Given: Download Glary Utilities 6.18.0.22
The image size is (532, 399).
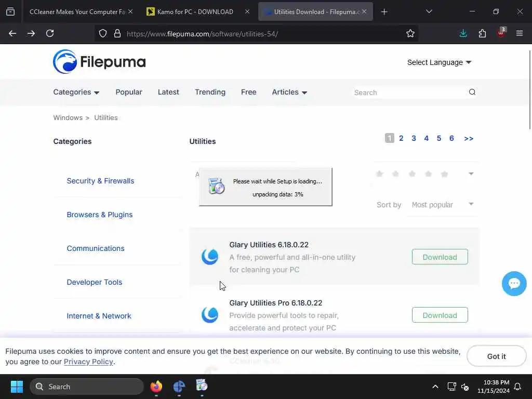Looking at the screenshot, I should [x=440, y=257].
